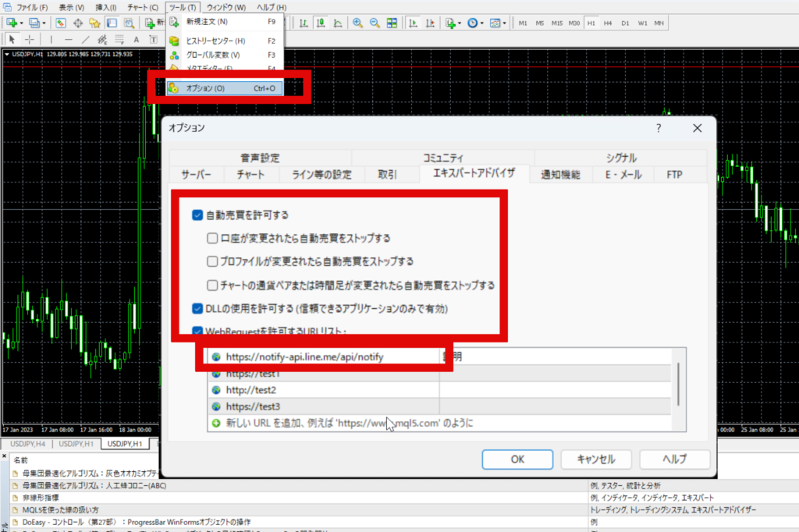Uncheck 自動売買を許可する checkbox
This screenshot has width=799, height=532.
point(197,215)
